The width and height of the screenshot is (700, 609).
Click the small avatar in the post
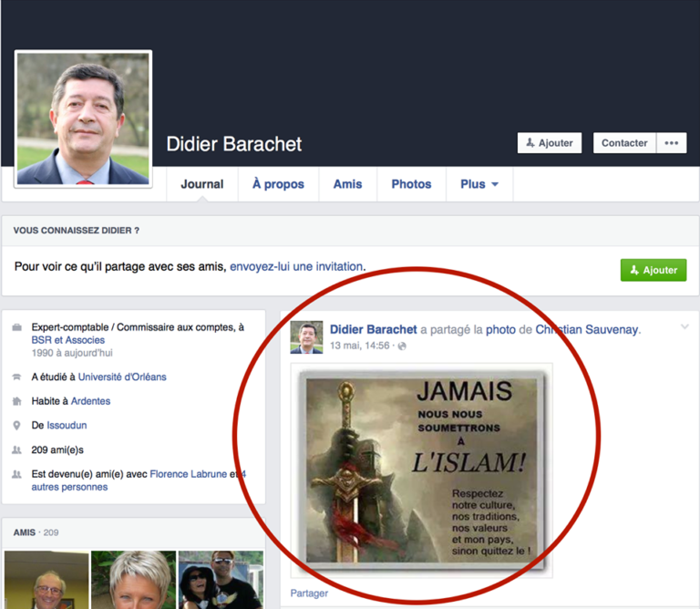306,337
